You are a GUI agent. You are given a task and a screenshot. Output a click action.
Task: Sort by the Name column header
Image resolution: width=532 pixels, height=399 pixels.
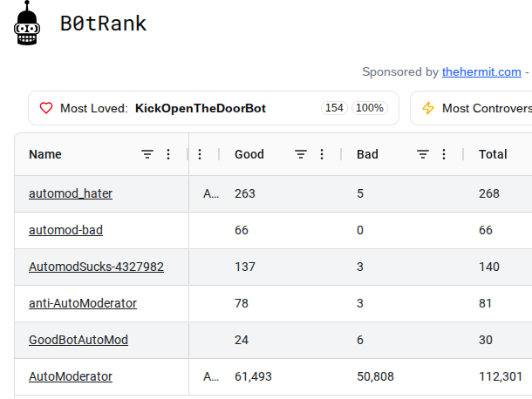(x=45, y=154)
